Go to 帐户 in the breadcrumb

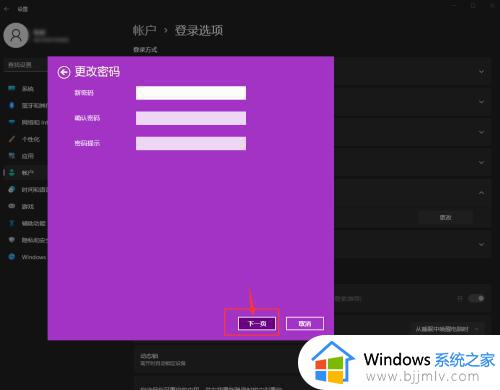coord(144,30)
